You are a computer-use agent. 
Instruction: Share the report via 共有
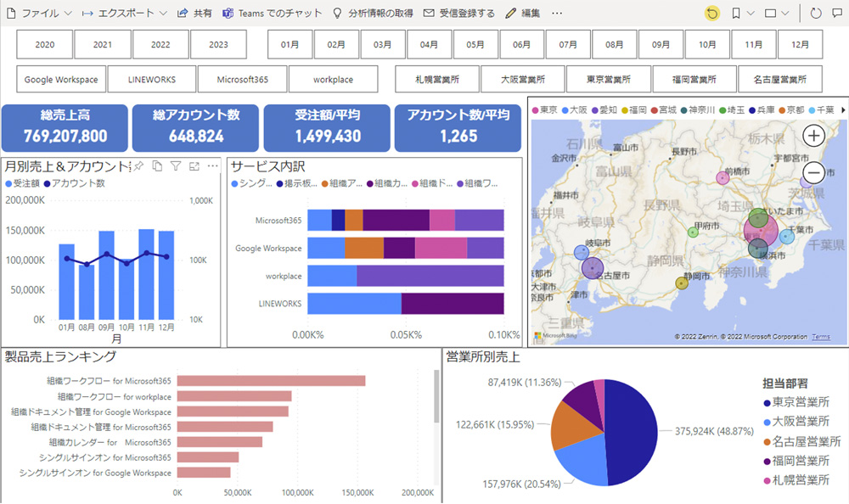click(x=195, y=13)
